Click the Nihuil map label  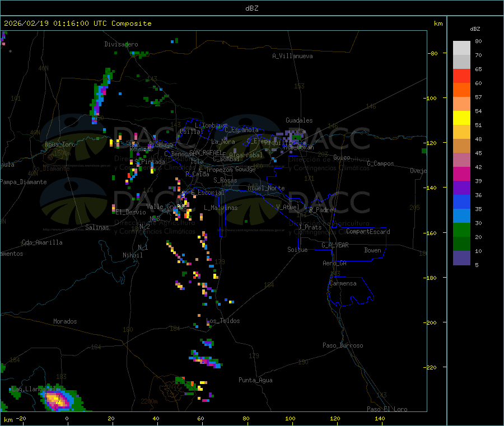point(132,255)
